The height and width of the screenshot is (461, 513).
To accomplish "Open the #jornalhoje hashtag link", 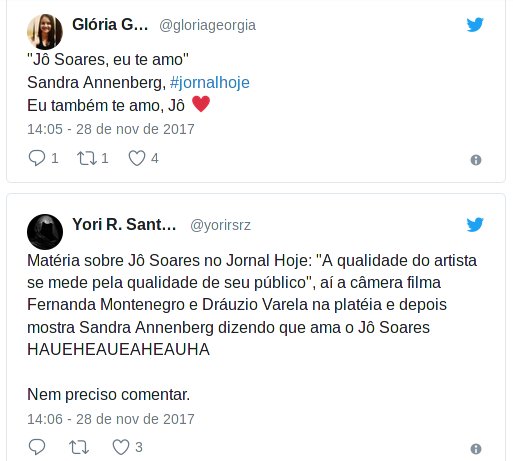I will coord(210,83).
